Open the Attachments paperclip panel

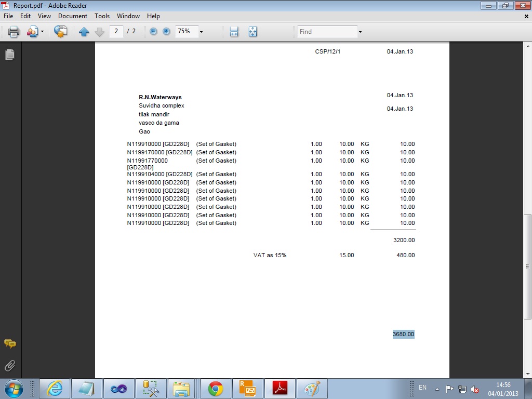(10, 366)
